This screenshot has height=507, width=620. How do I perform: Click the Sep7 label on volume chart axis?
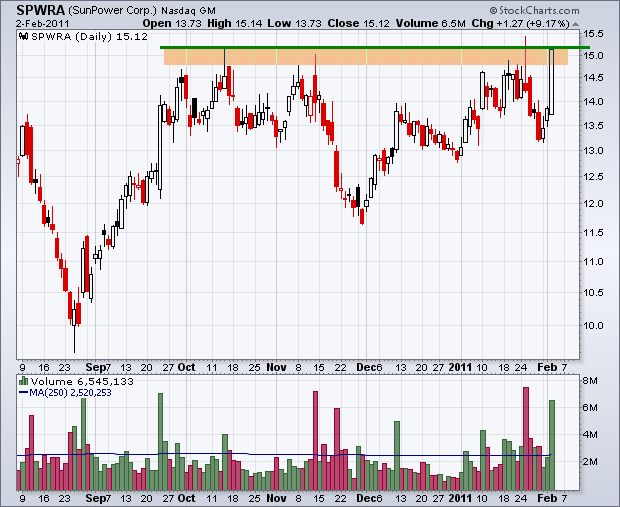click(98, 498)
